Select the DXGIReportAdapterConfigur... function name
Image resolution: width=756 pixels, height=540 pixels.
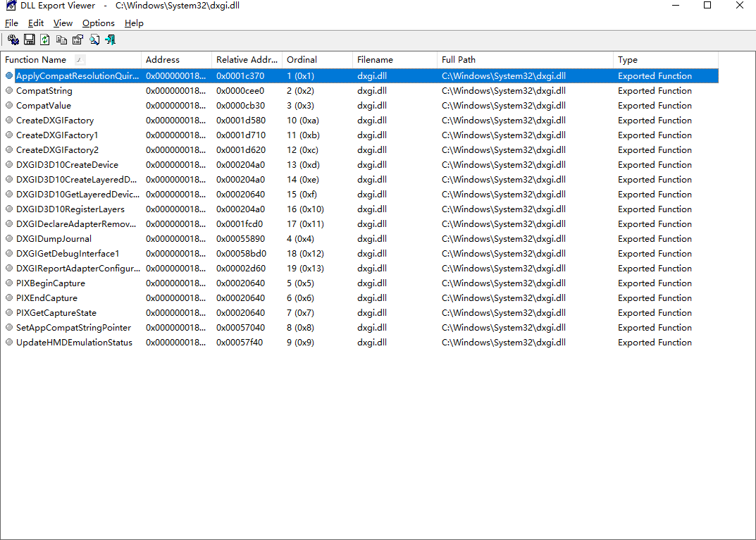click(x=78, y=269)
